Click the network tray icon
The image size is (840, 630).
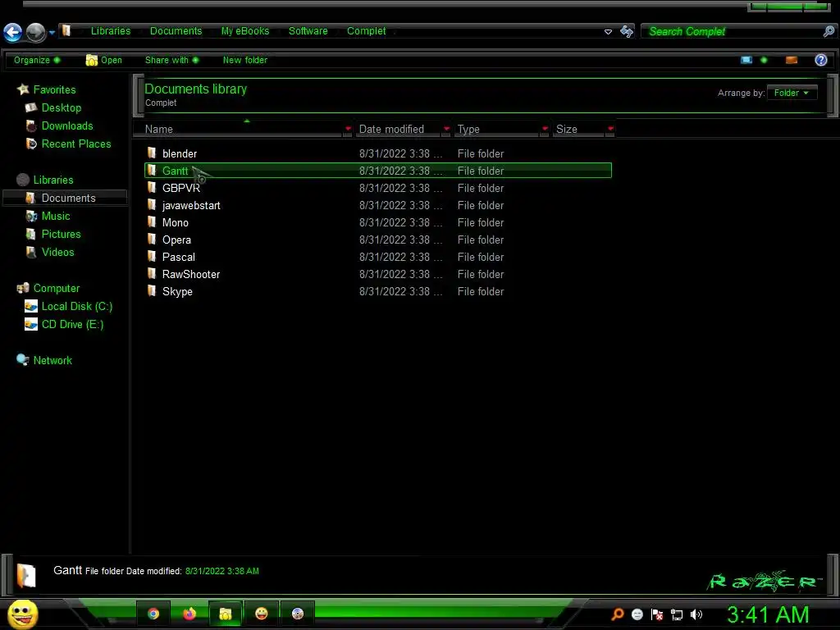point(677,615)
